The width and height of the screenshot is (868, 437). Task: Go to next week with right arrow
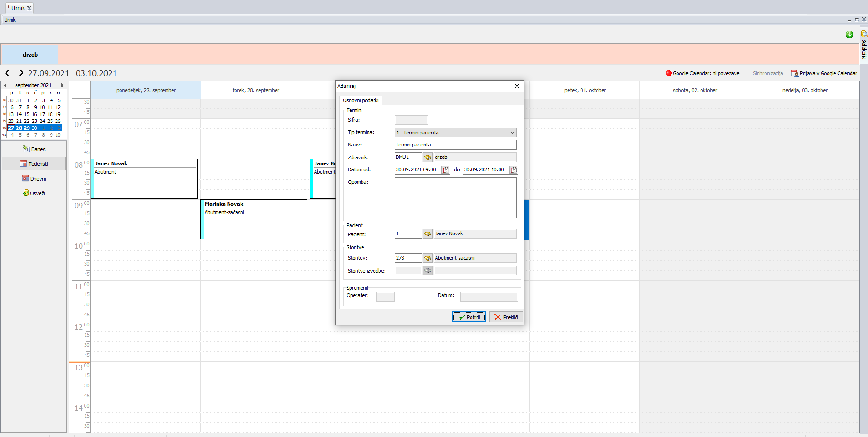[x=21, y=73]
